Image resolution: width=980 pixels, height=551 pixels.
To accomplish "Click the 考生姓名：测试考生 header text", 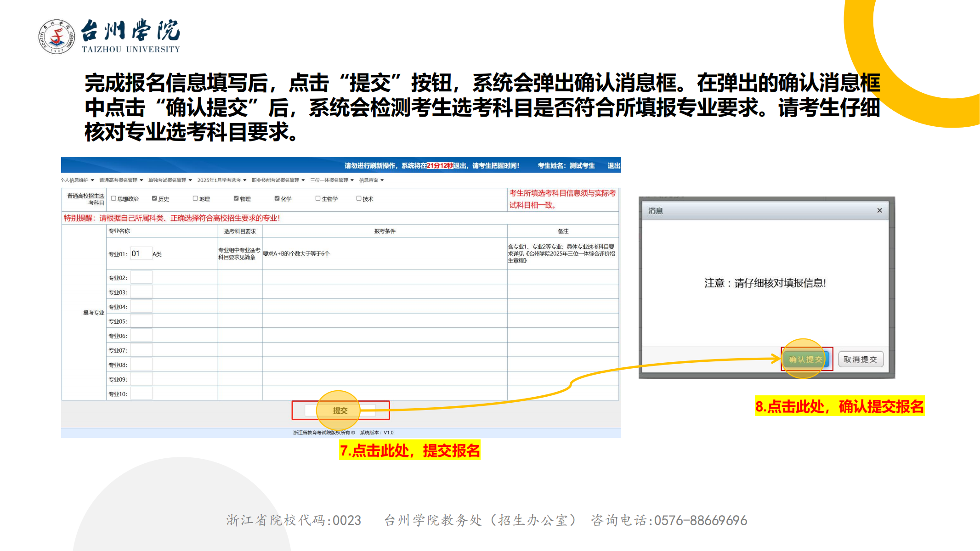I will click(566, 165).
